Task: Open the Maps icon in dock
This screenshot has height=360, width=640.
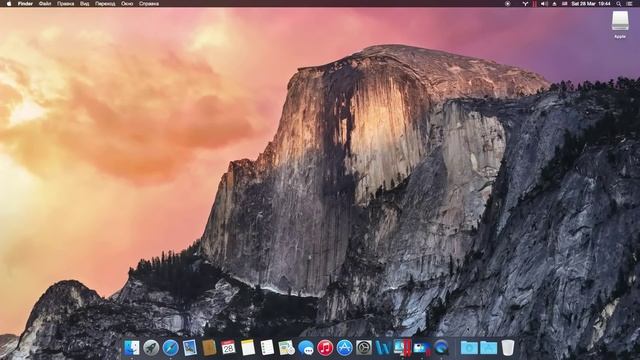Action: tap(287, 348)
